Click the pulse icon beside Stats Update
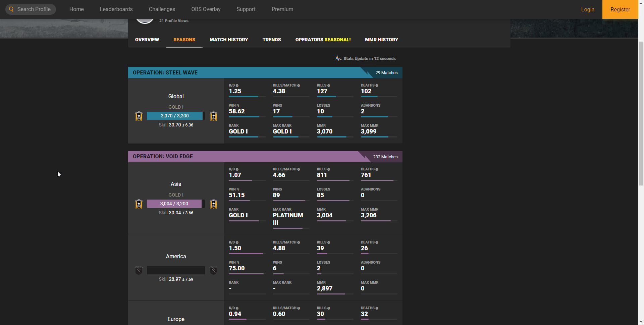 coord(338,58)
